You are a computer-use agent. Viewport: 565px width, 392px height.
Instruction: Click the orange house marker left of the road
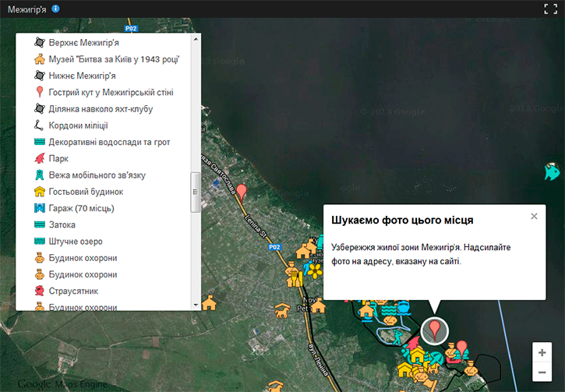click(208, 302)
